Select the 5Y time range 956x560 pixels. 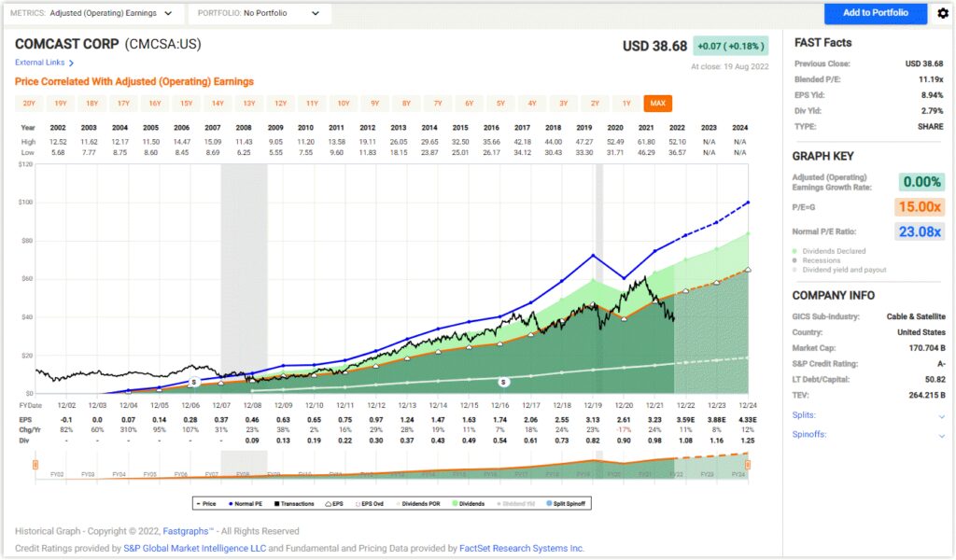tap(500, 104)
